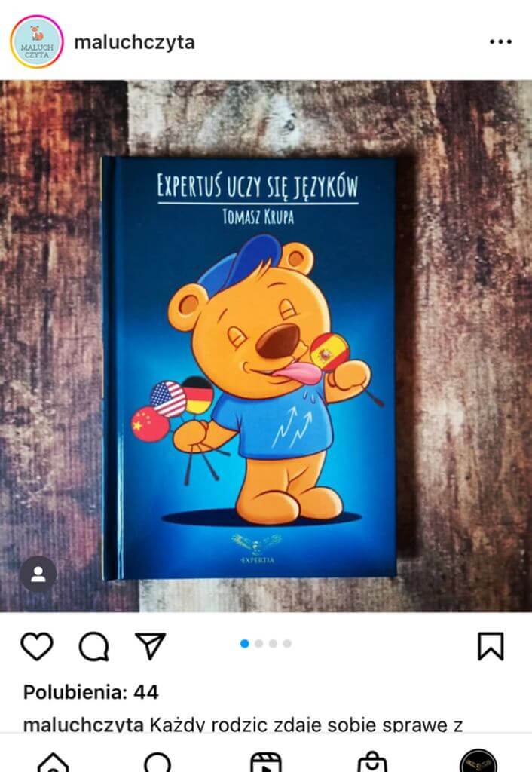The height and width of the screenshot is (772, 532).
Task: Go to the Home tab
Action: coord(54,762)
